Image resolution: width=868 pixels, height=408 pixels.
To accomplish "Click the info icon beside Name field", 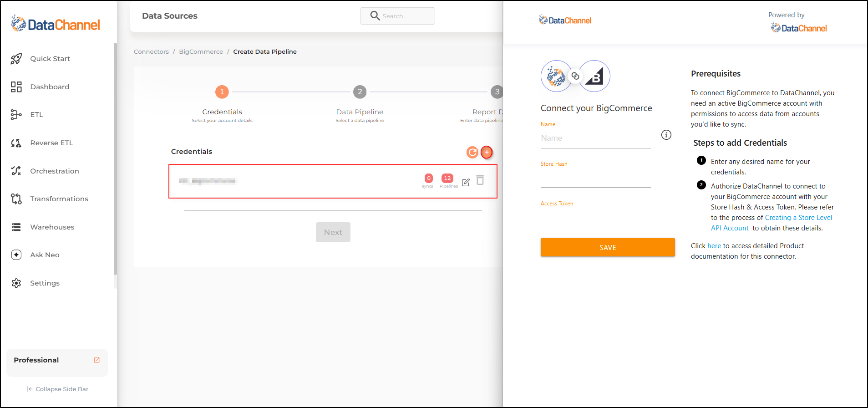I will pyautogui.click(x=666, y=135).
